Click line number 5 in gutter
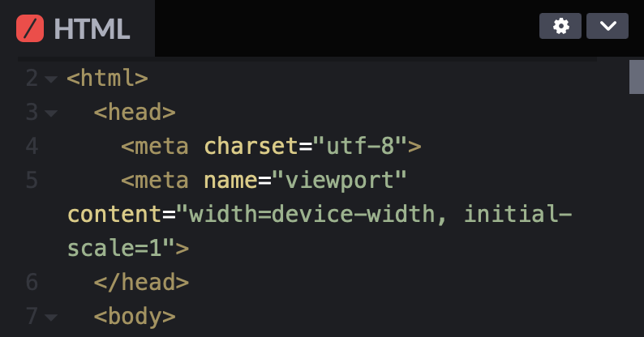644x337 pixels. 32,181
